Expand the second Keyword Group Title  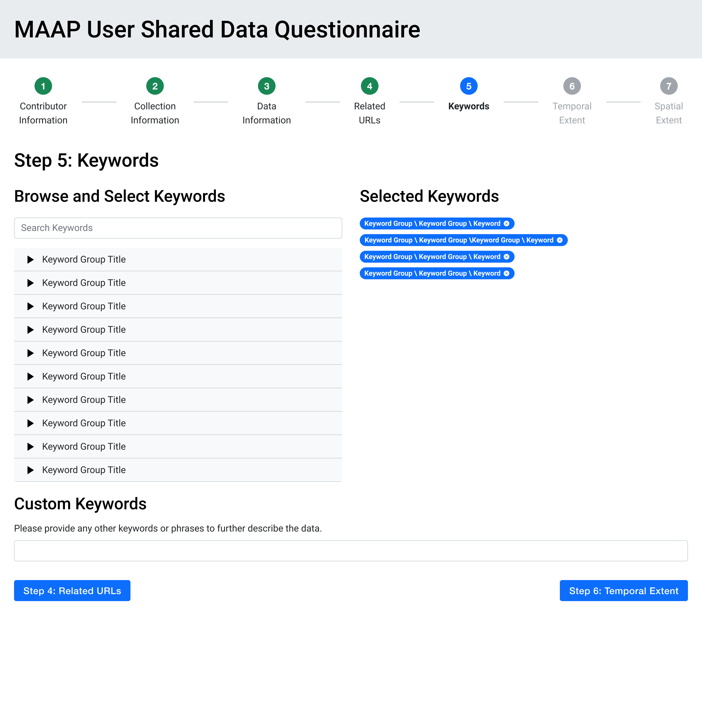30,283
